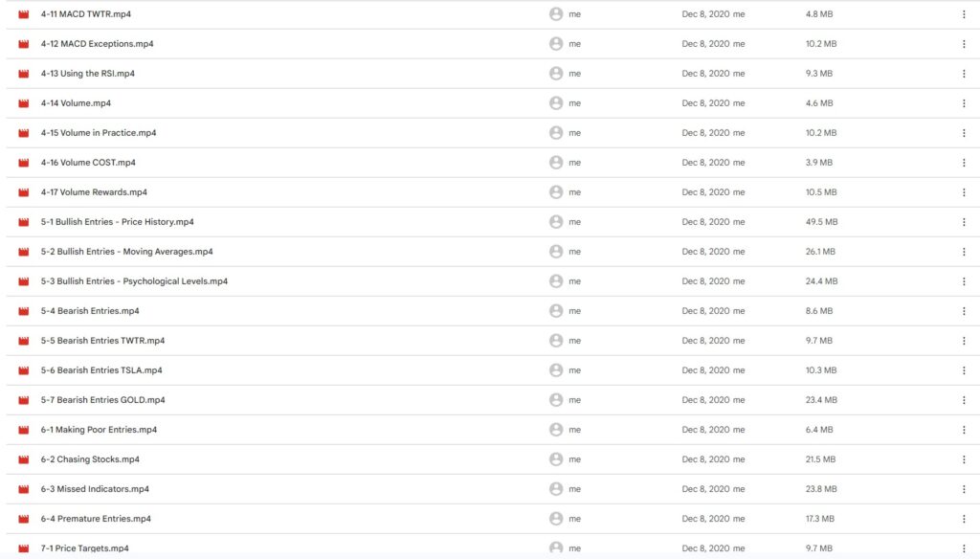Click video icon for 5-1 Bullish Entries - Price History
The image size is (980, 559).
(x=24, y=222)
